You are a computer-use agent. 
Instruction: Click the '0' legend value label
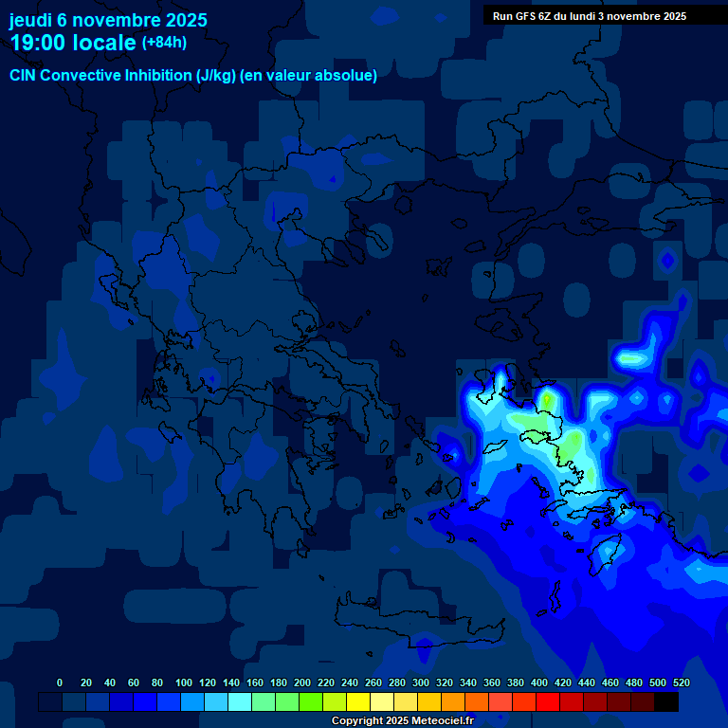[60, 682]
